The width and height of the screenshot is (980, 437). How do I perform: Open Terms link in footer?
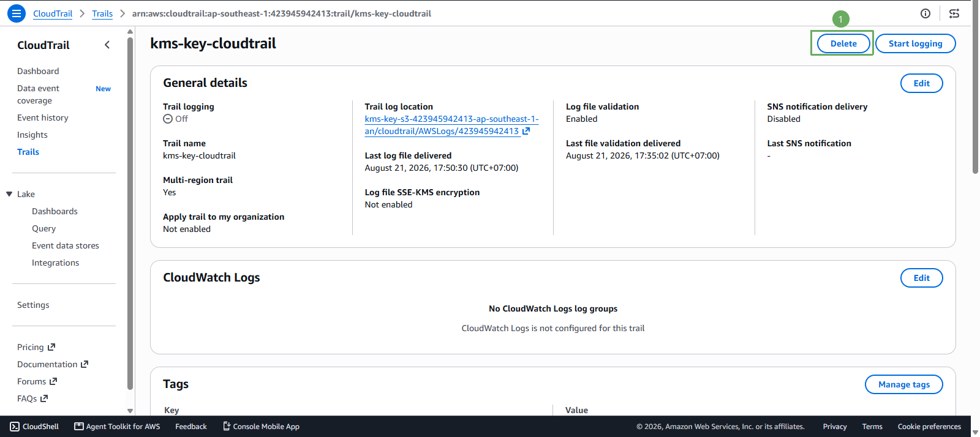click(872, 427)
